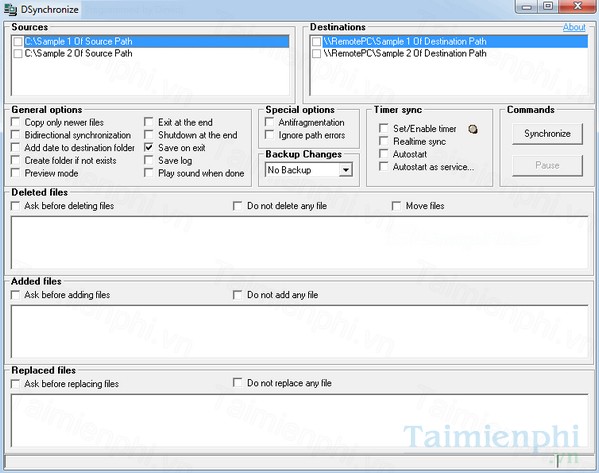Screen dimensions: 599x473
Task: Enable Copy only newer files
Action: point(16,122)
